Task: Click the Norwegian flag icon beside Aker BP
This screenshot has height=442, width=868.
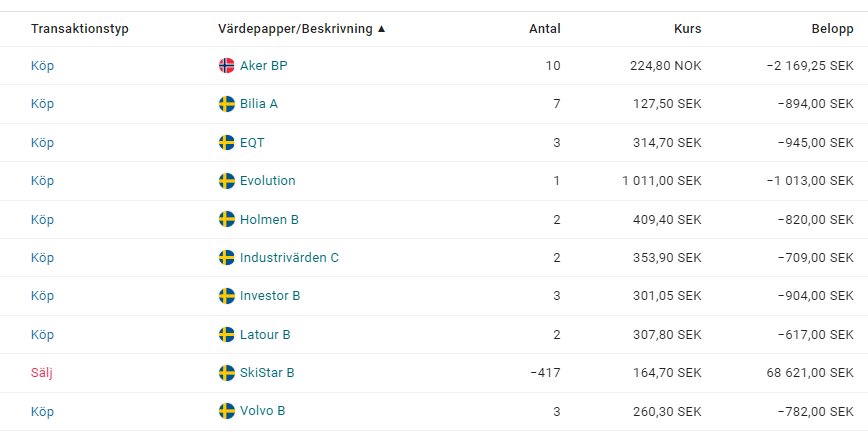Action: coord(227,66)
